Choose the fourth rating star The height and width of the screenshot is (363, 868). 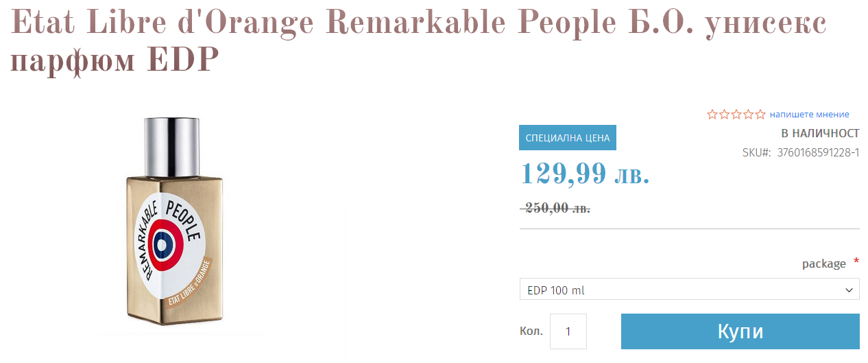pos(748,115)
